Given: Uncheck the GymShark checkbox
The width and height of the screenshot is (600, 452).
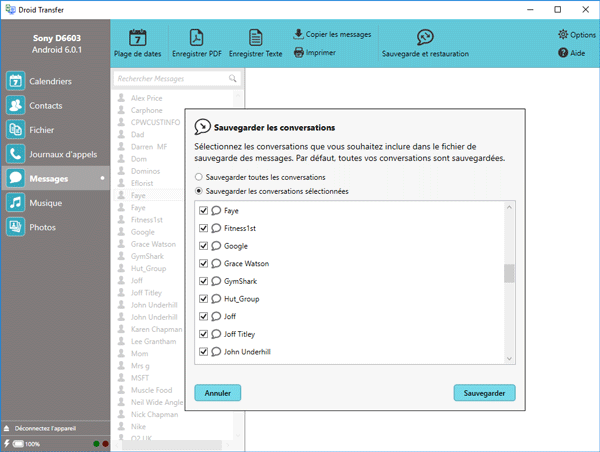Looking at the screenshot, I should (x=204, y=281).
